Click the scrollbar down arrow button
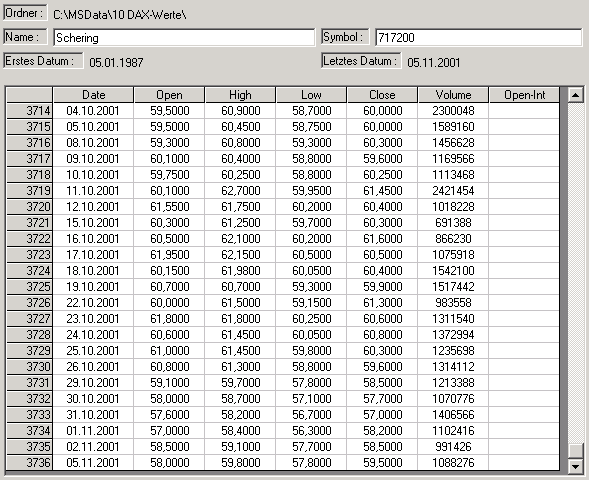This screenshot has height=480, width=589. coord(575,467)
